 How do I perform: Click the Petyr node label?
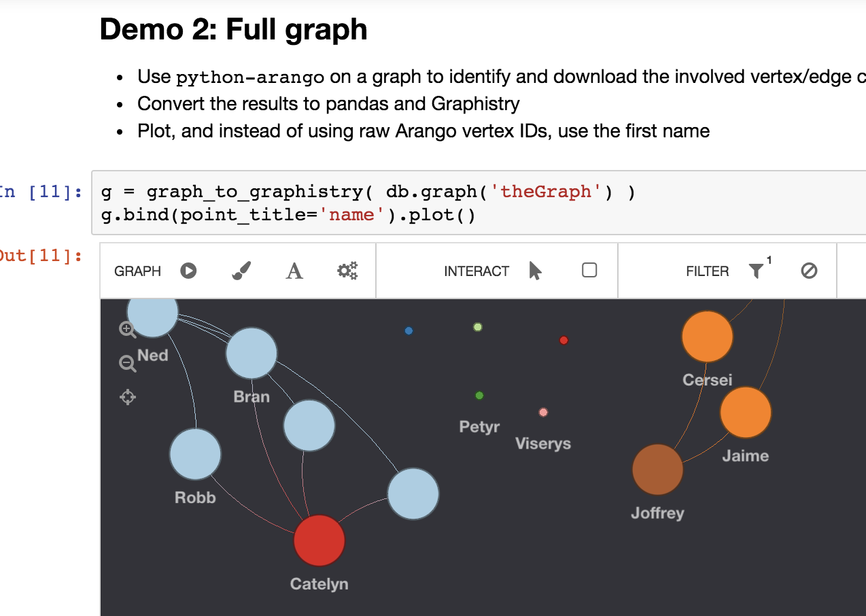[480, 427]
